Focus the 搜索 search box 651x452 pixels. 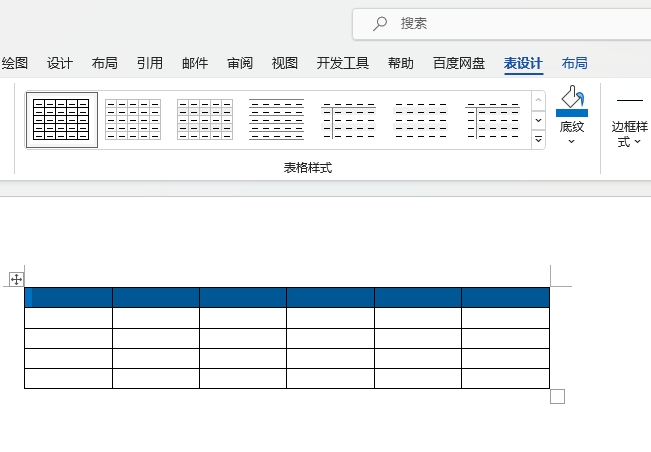pos(502,24)
